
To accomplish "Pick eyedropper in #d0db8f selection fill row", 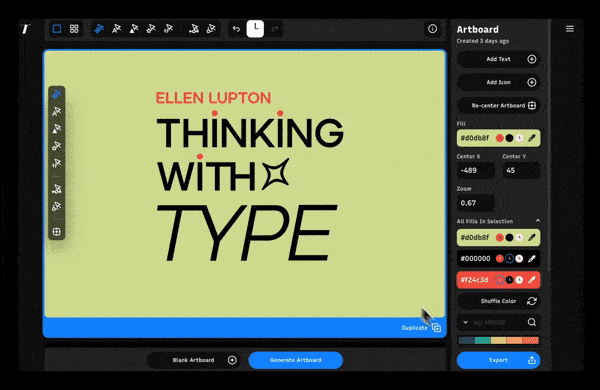I will pos(532,238).
